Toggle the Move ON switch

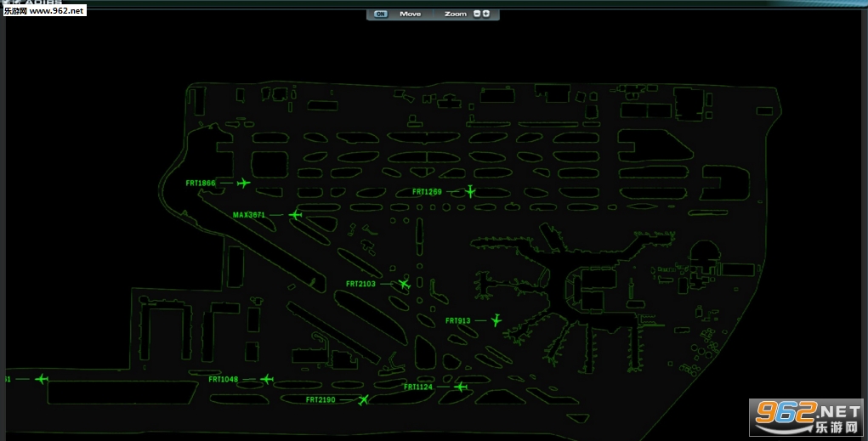coord(381,14)
